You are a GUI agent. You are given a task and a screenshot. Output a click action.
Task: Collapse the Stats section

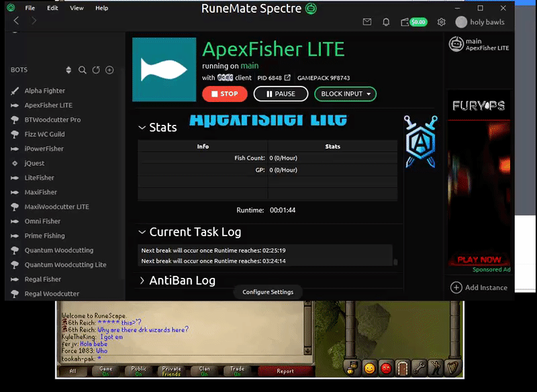(x=142, y=128)
